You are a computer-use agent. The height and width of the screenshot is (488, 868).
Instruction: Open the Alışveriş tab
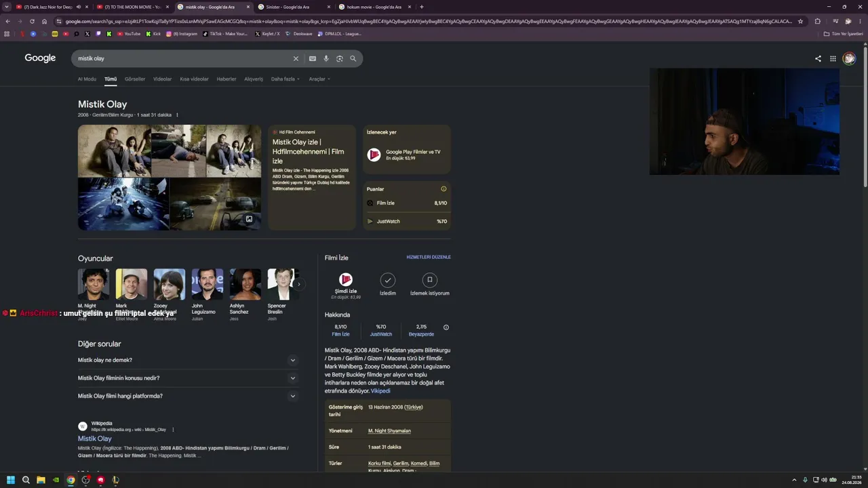[x=254, y=79]
